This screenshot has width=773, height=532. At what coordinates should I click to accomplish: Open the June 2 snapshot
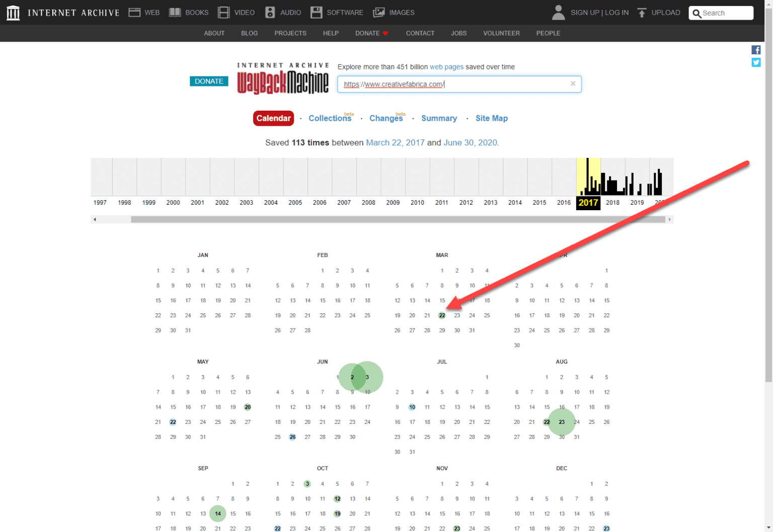[x=352, y=377]
